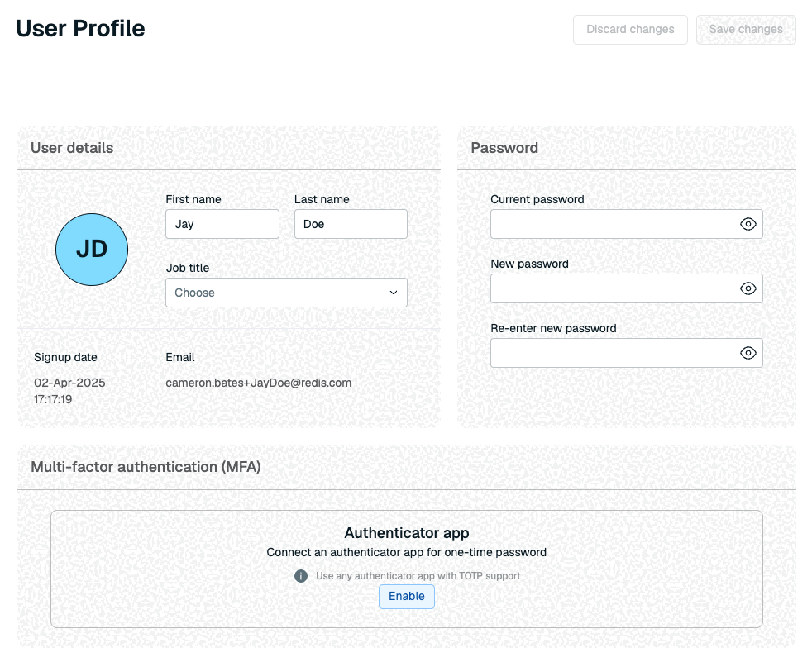Click the Save changes button

point(746,30)
